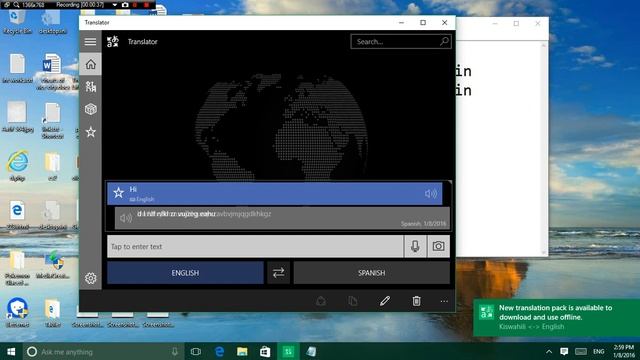Open the taskbar clock and date
This screenshot has height=360, width=640.
tap(624, 351)
